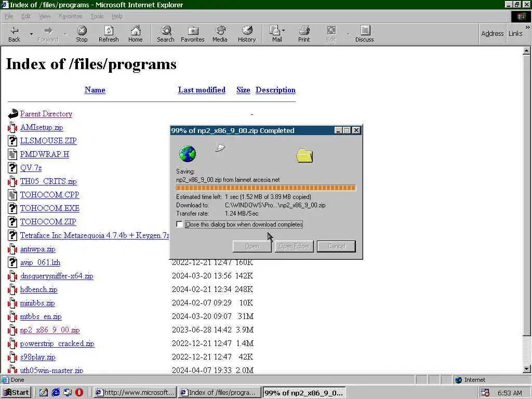Open the Edit menu

point(26,16)
